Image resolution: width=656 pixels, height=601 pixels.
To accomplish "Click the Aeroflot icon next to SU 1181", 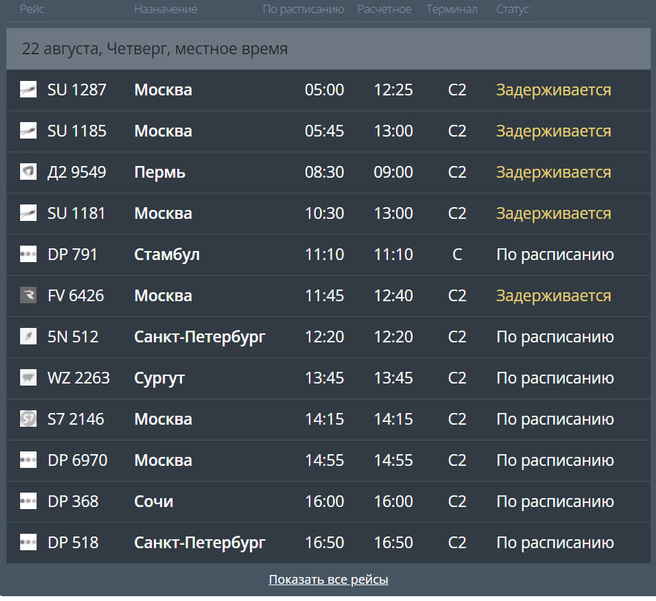I will (x=28, y=214).
